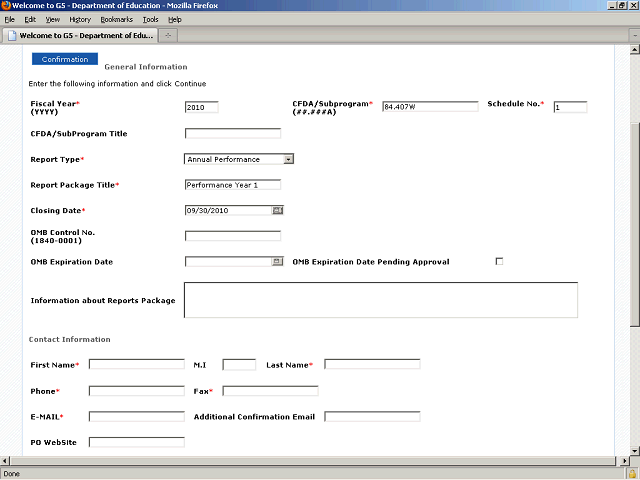
Task: Click the Done status bar text
Action: click(x=11, y=474)
